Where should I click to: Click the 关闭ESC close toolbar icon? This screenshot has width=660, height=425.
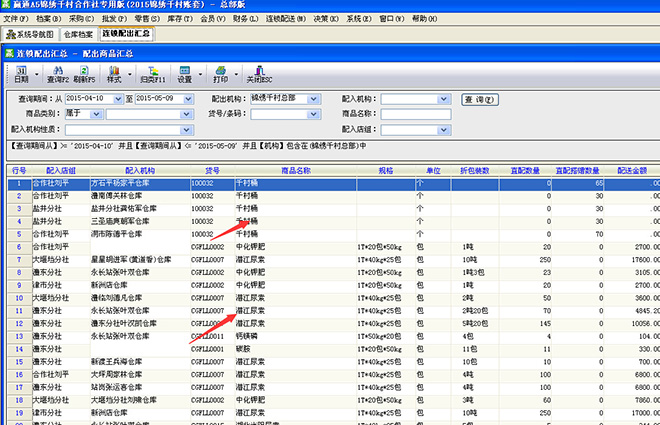point(259,73)
